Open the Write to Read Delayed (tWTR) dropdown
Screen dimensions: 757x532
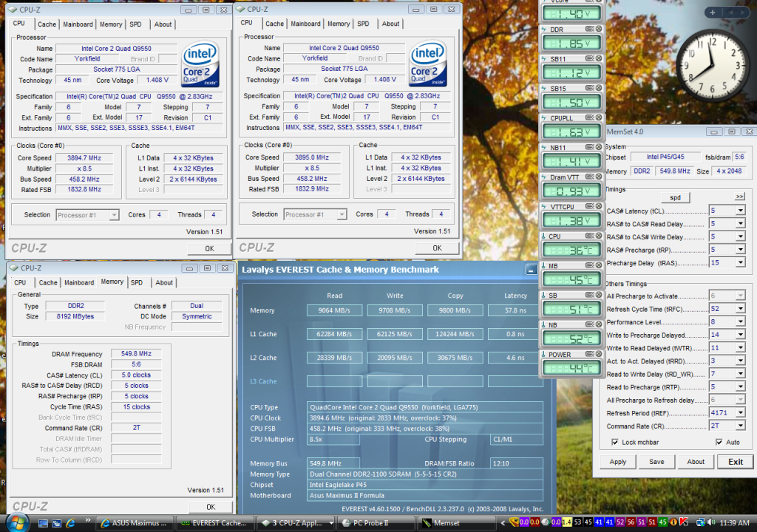pos(740,347)
